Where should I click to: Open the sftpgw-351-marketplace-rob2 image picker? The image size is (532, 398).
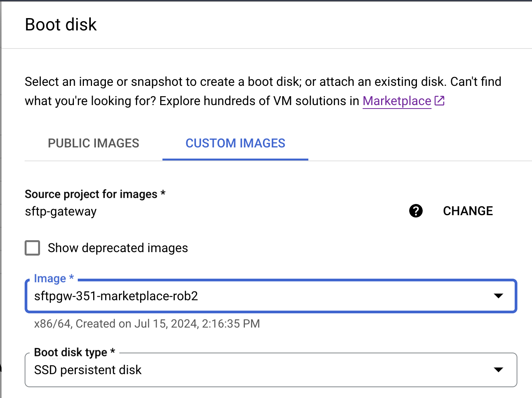click(x=269, y=296)
